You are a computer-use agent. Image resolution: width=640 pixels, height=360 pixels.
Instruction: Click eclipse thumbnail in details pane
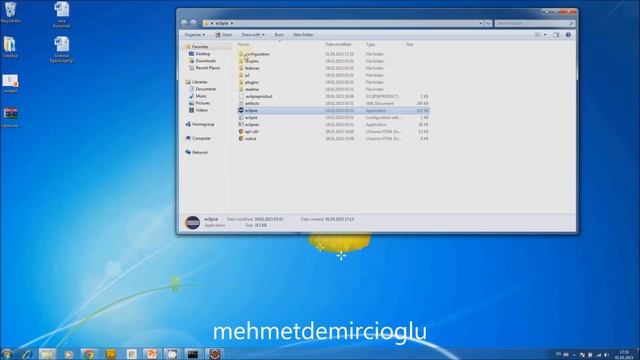[193, 222]
